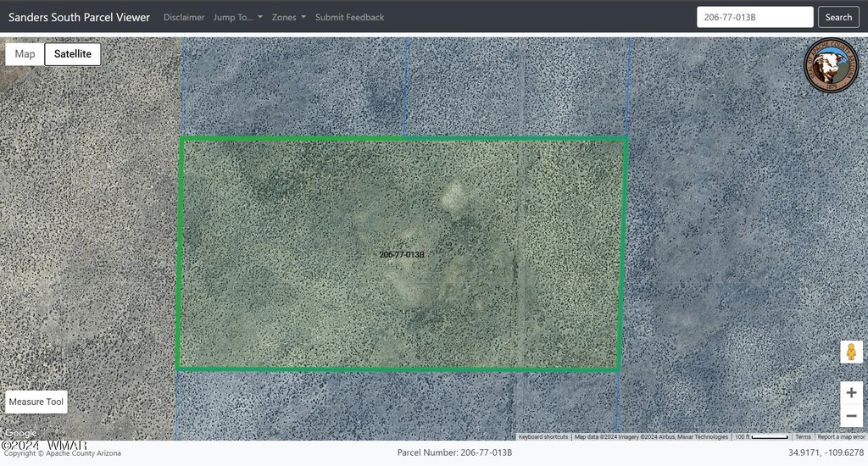
Task: Zoom in with the plus button
Action: pyautogui.click(x=851, y=393)
